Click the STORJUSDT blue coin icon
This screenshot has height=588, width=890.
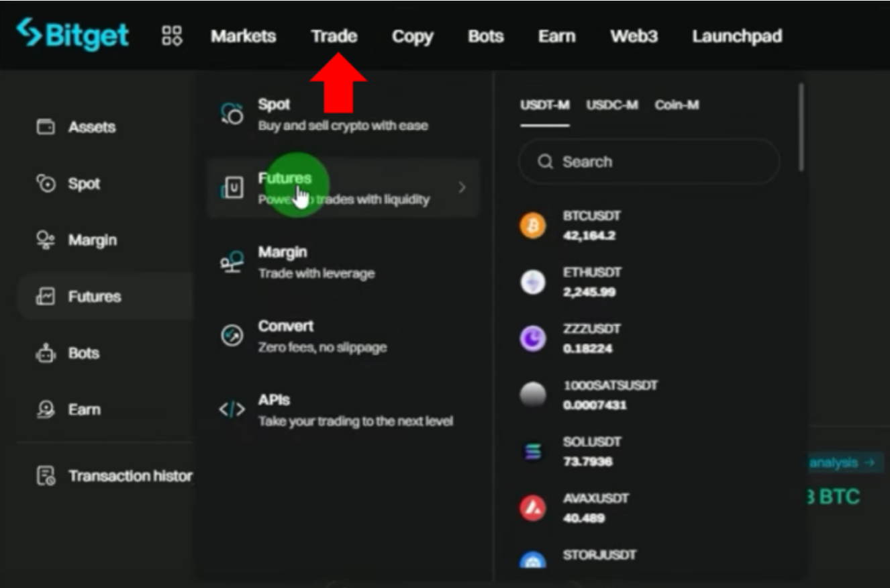click(533, 560)
